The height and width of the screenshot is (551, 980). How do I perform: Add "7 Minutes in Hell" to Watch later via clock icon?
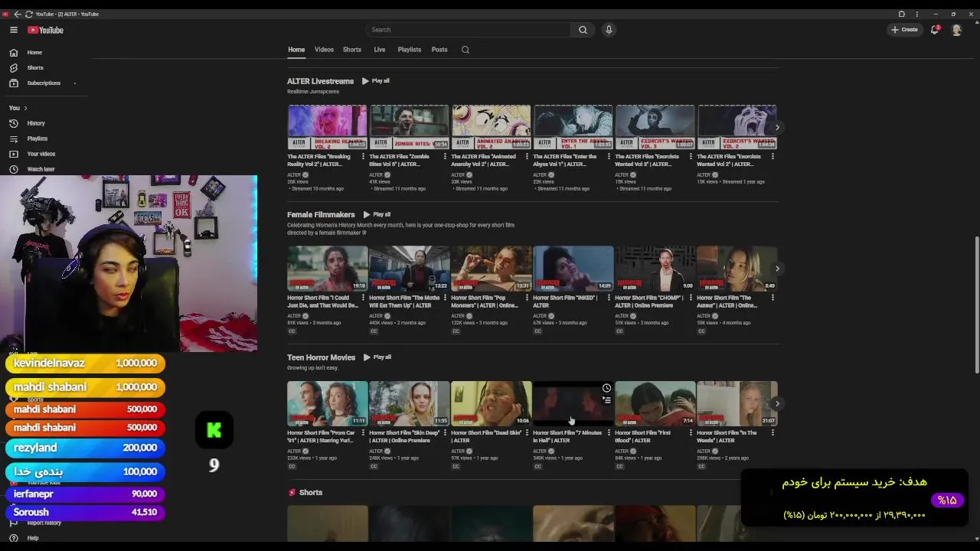[606, 388]
